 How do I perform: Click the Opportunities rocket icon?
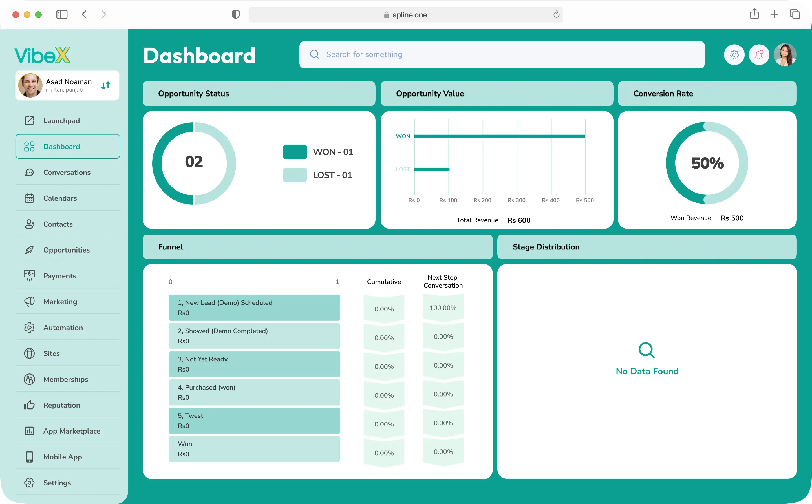(29, 250)
